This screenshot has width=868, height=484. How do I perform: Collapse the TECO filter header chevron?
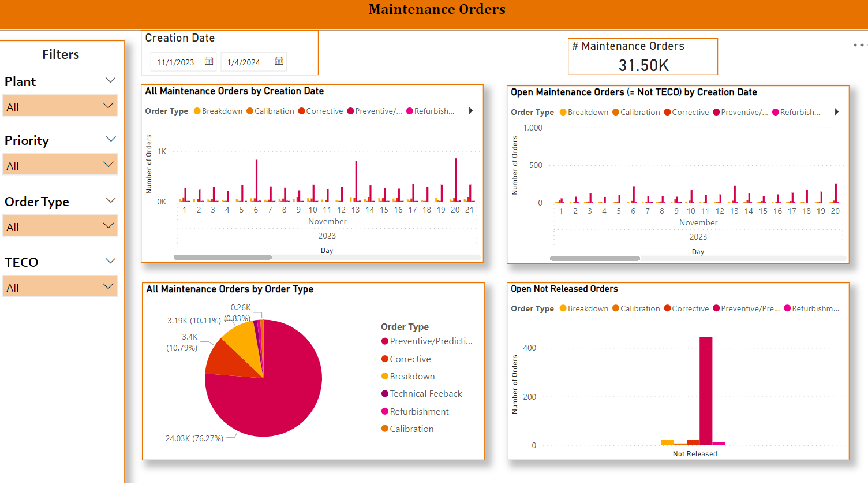coord(111,261)
